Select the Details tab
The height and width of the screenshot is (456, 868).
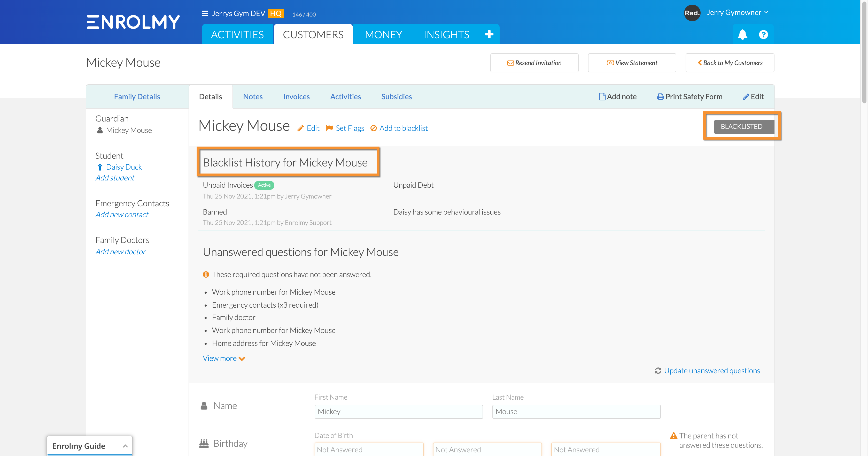211,97
